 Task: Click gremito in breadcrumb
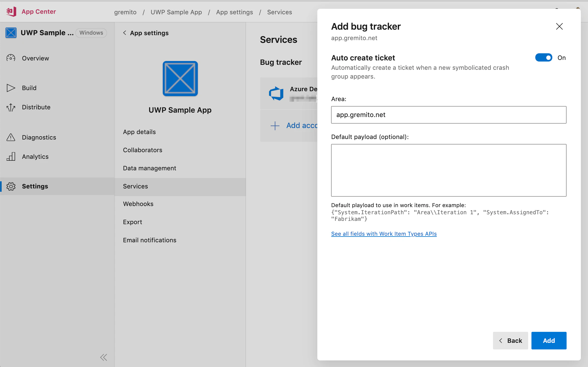[125, 12]
